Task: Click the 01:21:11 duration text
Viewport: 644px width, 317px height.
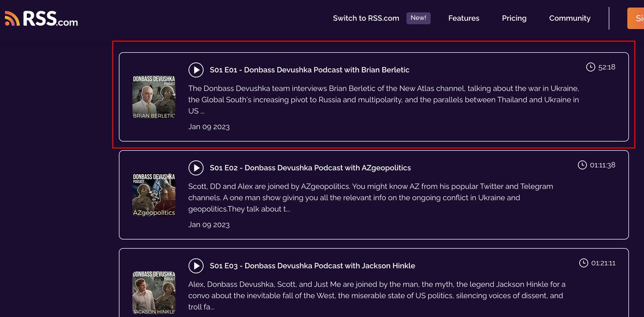Action: [x=603, y=263]
